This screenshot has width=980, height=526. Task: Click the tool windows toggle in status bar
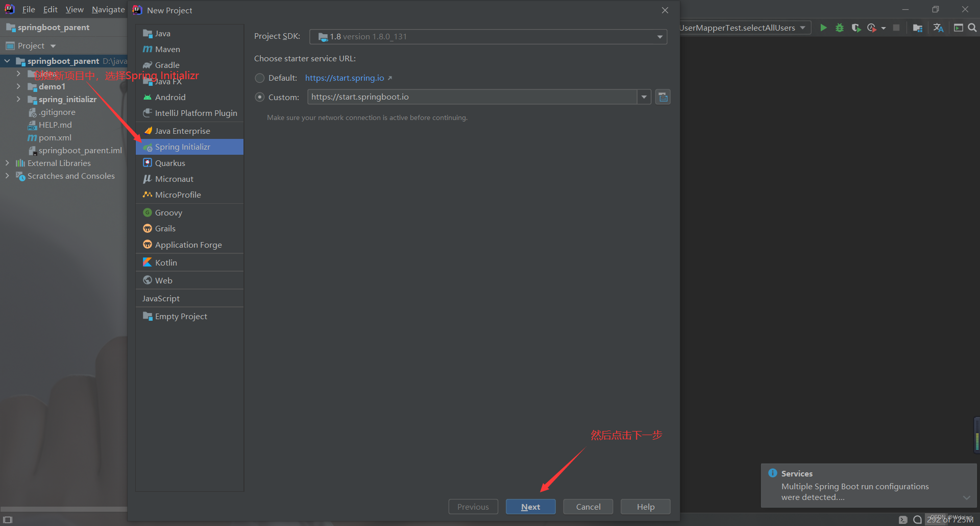click(8, 519)
